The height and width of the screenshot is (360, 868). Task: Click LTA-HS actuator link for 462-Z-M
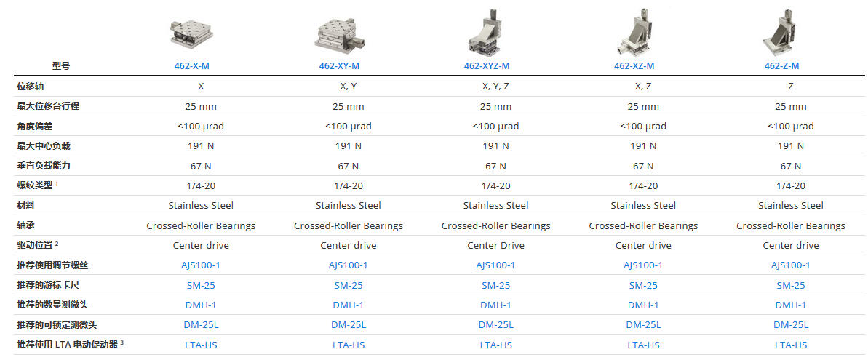click(790, 345)
